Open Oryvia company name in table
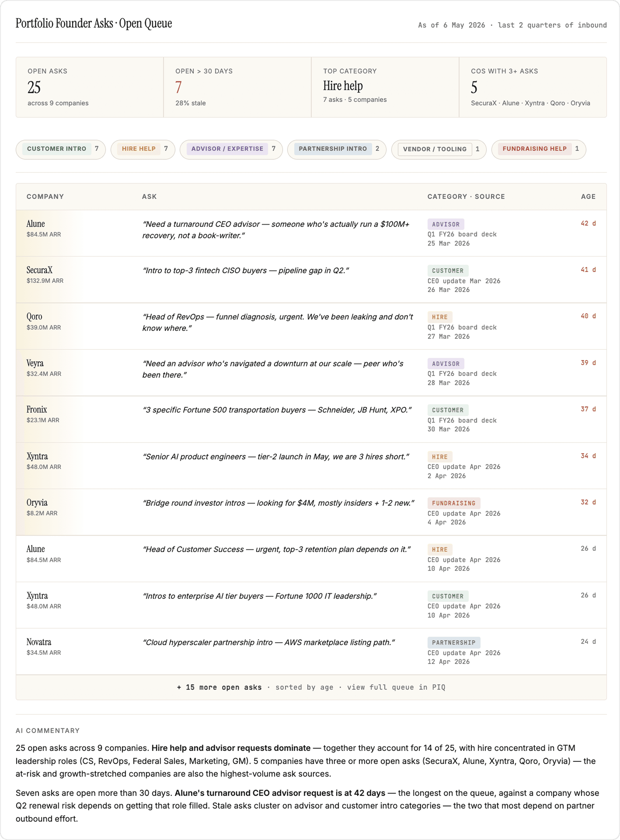 click(x=37, y=502)
